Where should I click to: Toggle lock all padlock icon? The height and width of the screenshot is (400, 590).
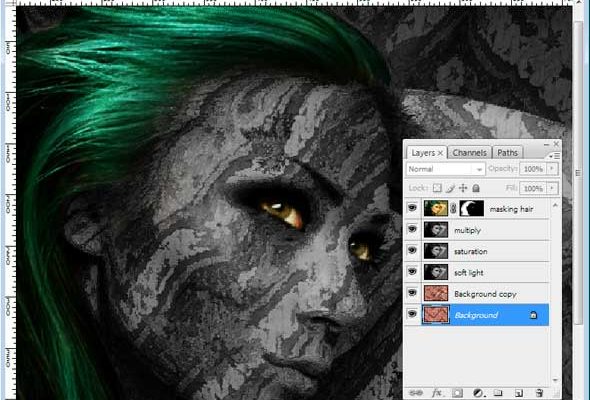tap(476, 188)
